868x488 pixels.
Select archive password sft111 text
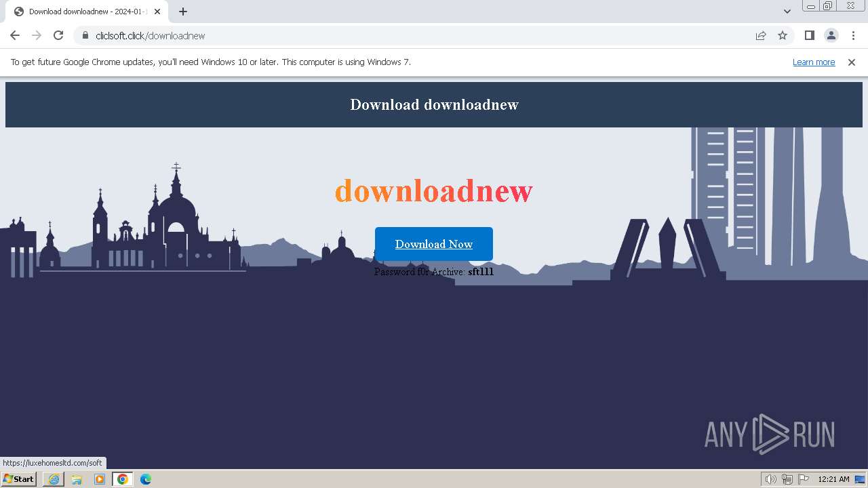point(481,272)
